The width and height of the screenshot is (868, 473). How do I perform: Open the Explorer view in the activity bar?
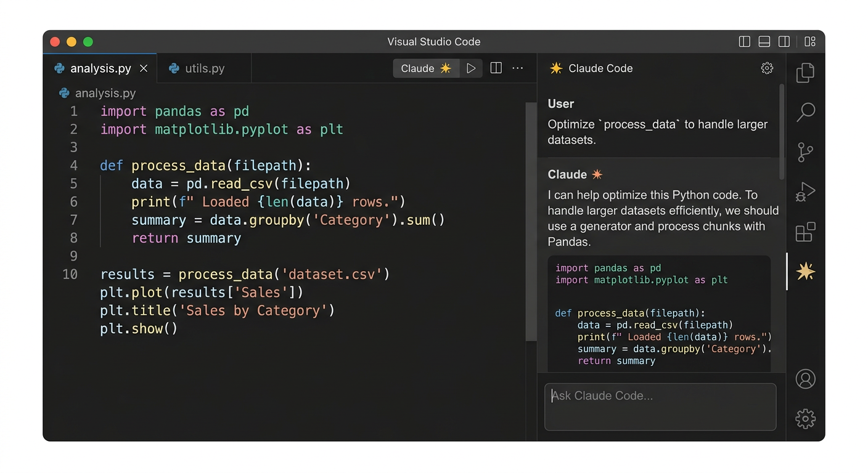[x=805, y=73]
